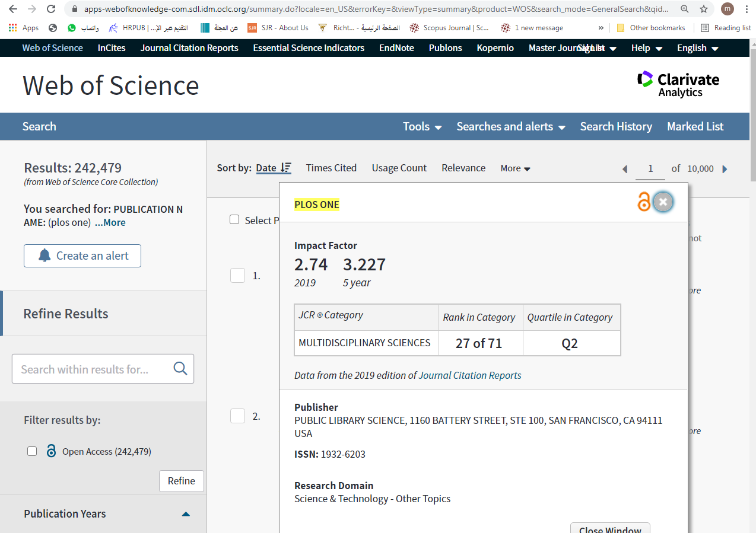Open the WhatsApp bookmark icon

point(72,28)
